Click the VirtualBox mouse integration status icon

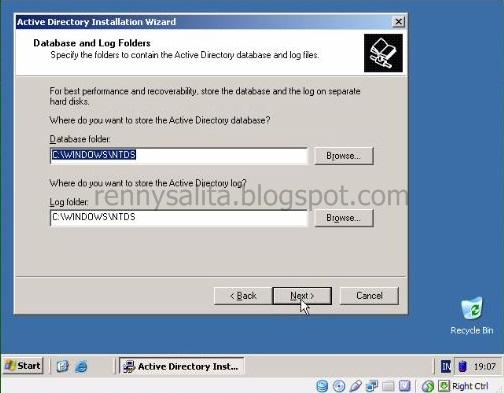coord(428,386)
